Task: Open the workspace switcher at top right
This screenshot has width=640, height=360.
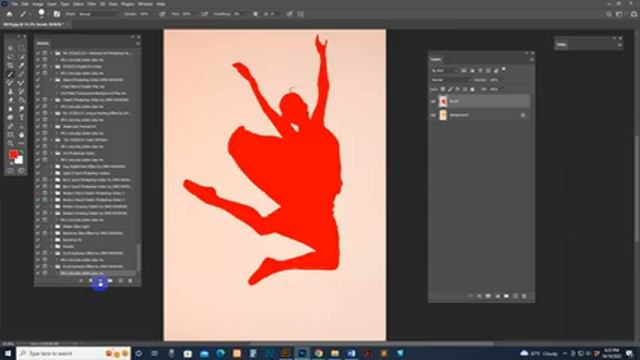Action: 620,14
